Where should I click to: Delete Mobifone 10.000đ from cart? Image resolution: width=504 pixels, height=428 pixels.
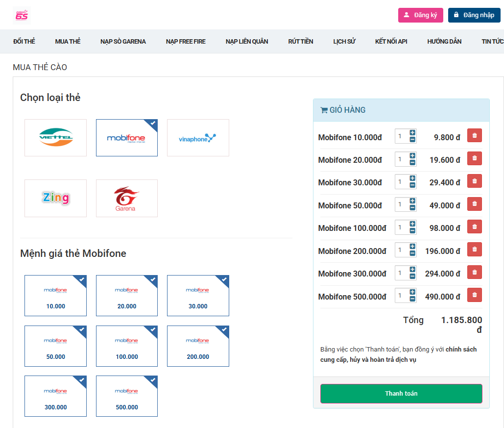(474, 136)
